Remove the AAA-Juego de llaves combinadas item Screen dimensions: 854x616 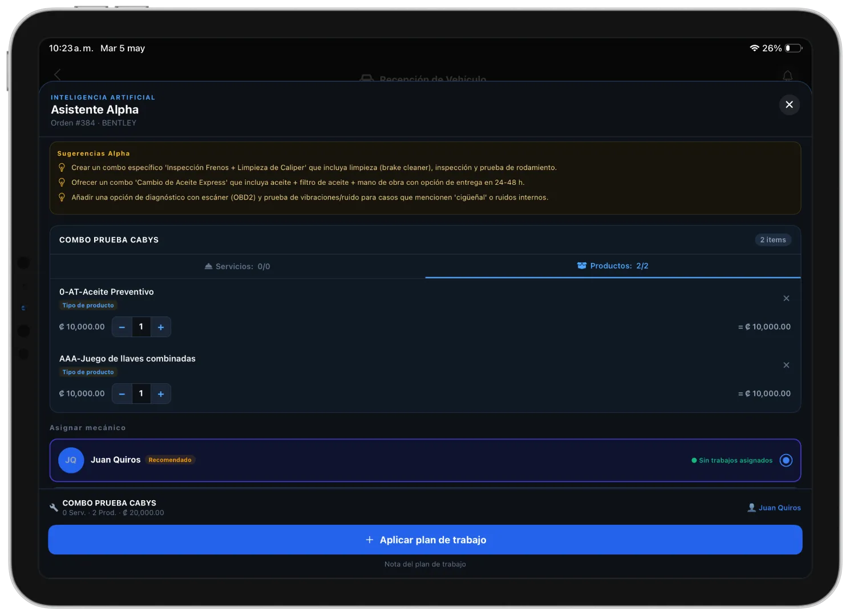[x=786, y=365]
